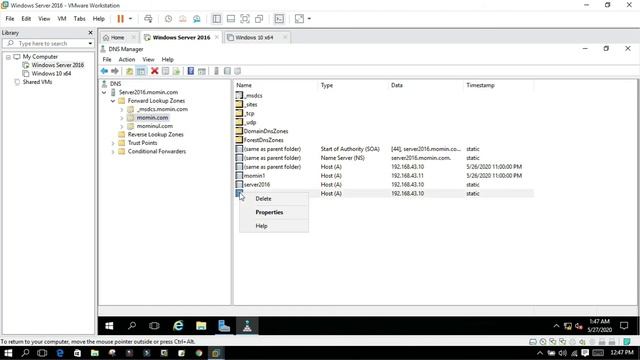This screenshot has width=640, height=360.
Task: Toggle the thumbnail bar view icon
Action: coord(231,19)
